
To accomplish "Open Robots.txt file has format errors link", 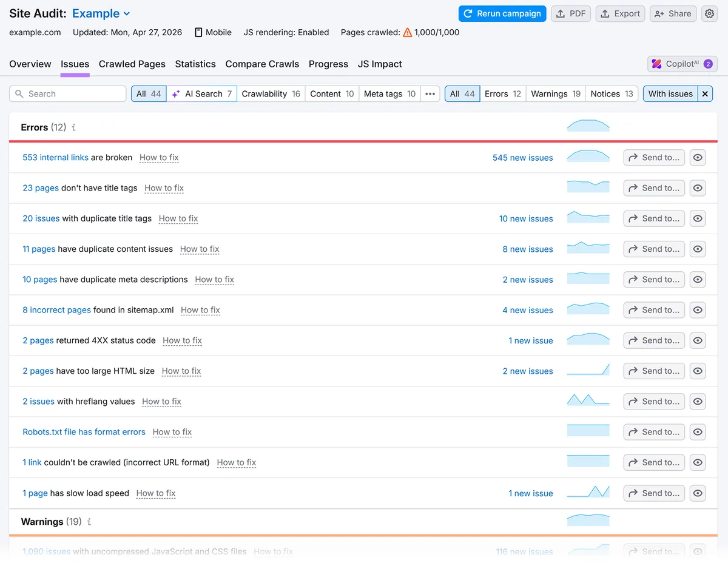I will (84, 432).
